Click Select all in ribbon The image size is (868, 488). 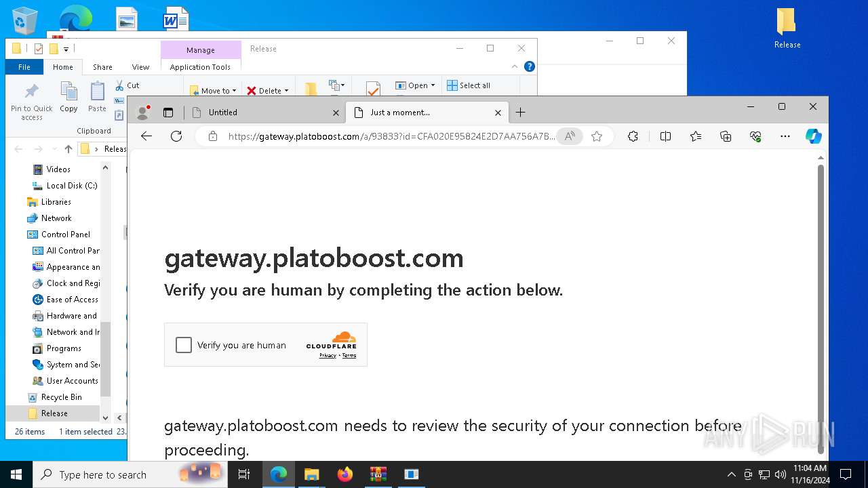pyautogui.click(x=468, y=85)
